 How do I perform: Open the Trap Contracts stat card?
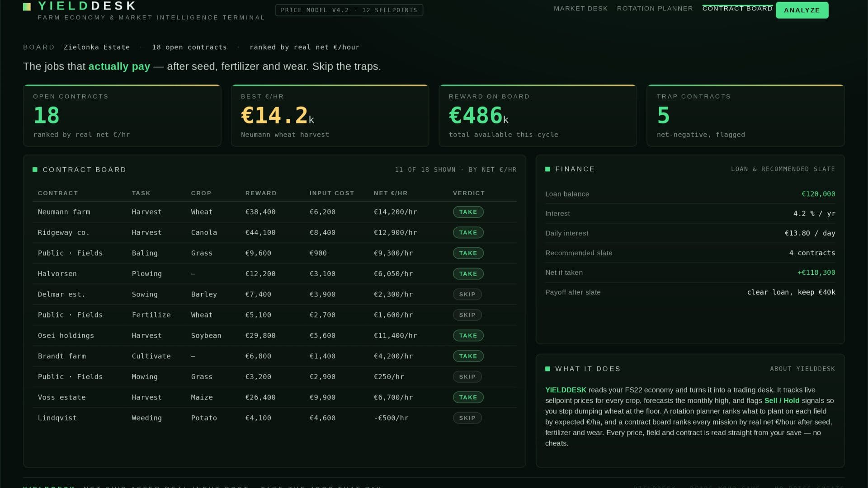pos(745,115)
